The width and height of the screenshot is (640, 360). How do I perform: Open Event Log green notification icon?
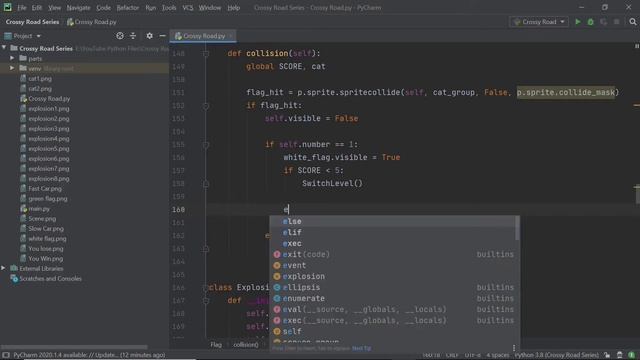pos(631,355)
